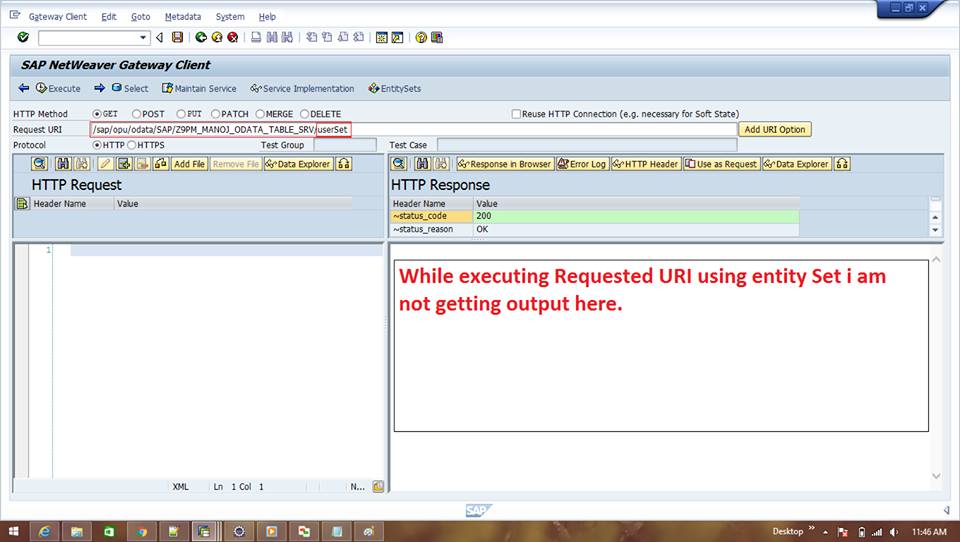Click the Service Implementation button

(302, 88)
